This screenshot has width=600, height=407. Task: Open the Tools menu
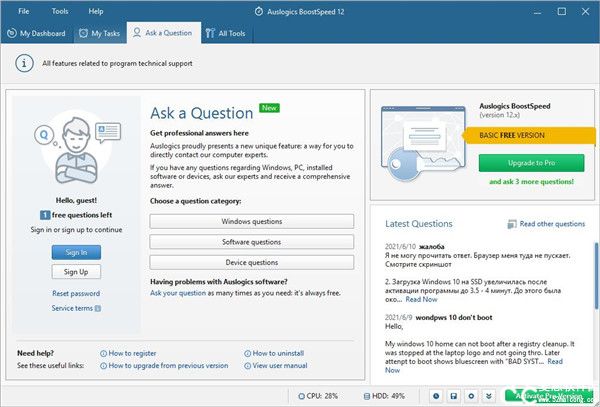click(x=60, y=11)
